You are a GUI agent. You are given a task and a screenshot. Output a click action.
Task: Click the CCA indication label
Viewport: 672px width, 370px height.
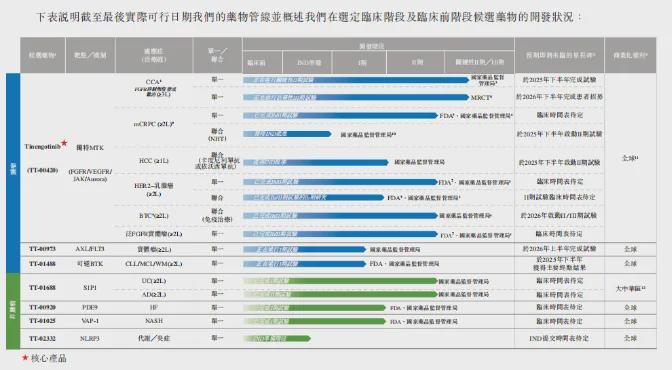tap(153, 81)
